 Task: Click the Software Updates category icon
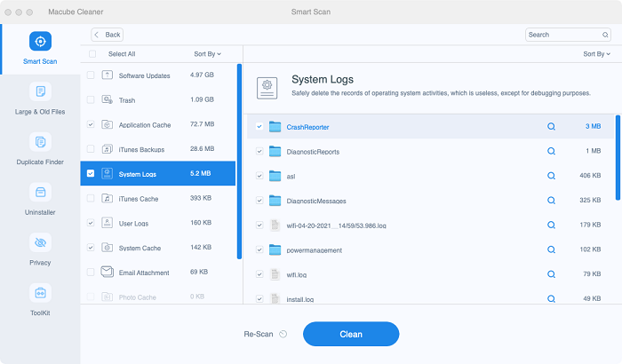pos(108,75)
